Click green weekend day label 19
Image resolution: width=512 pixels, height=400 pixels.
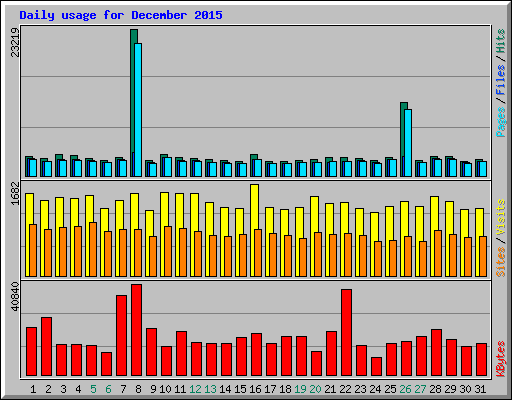[x=300, y=389]
